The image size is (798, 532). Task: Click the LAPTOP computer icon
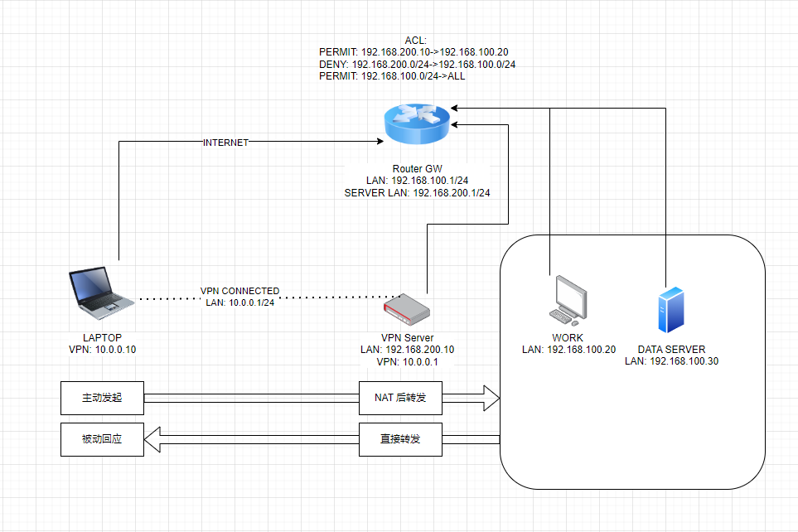pos(101,296)
